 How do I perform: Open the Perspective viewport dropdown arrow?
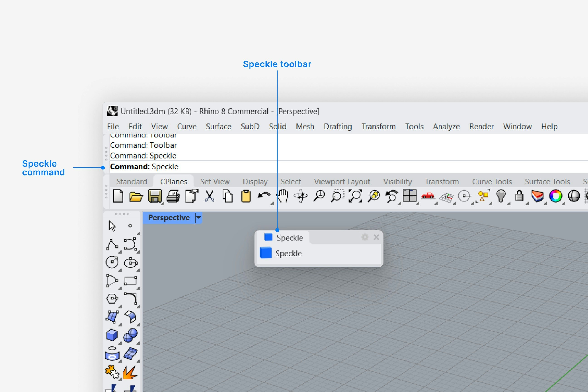pyautogui.click(x=198, y=218)
